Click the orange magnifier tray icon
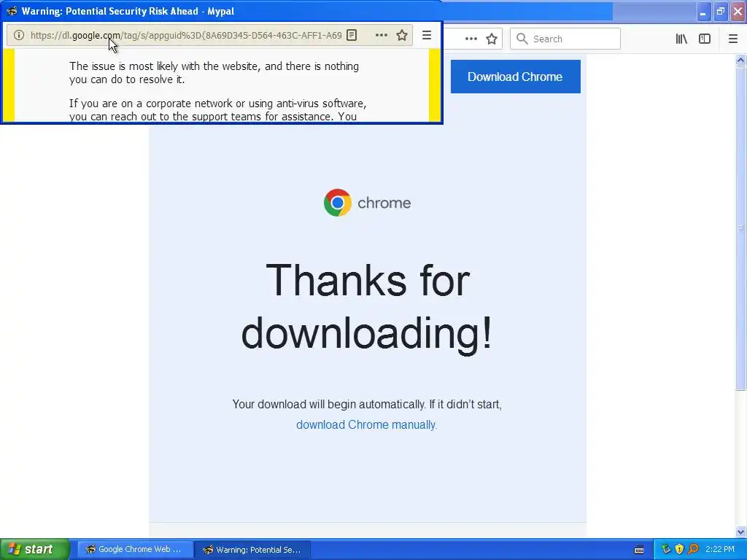The height and width of the screenshot is (560, 747). (693, 549)
